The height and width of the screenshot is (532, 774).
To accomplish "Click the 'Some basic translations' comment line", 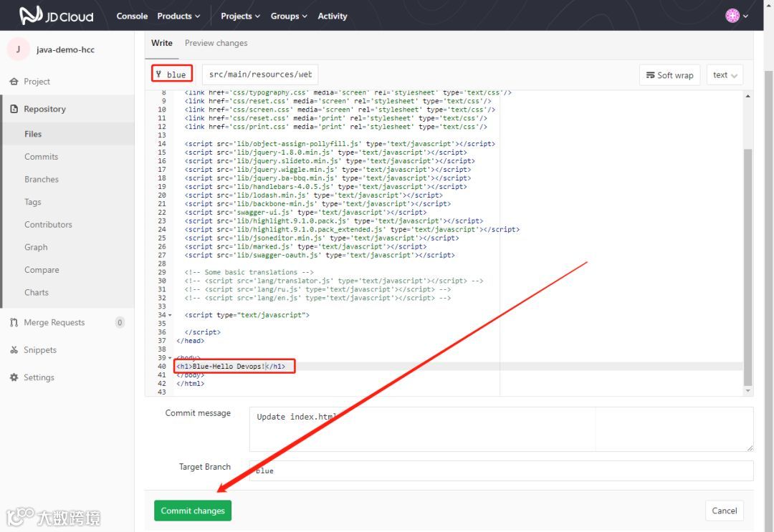I will pos(249,272).
